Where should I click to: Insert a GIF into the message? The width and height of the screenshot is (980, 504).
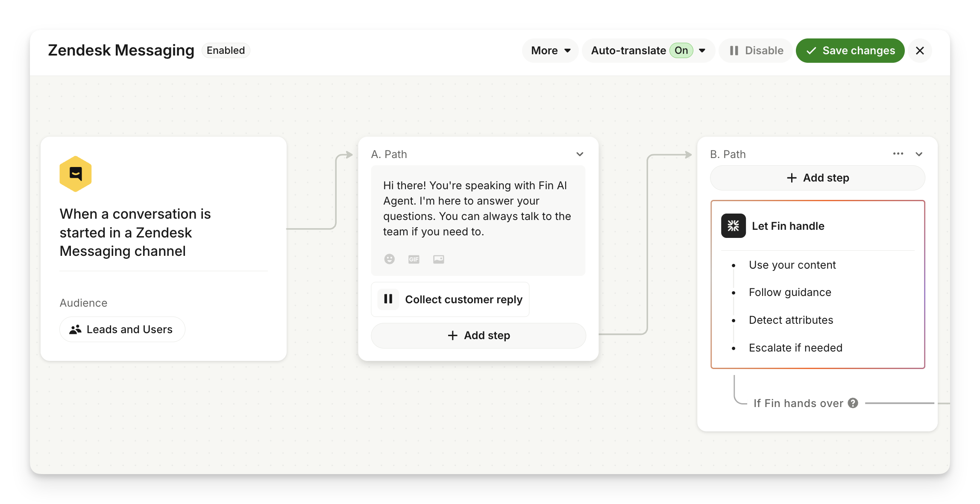tap(414, 259)
